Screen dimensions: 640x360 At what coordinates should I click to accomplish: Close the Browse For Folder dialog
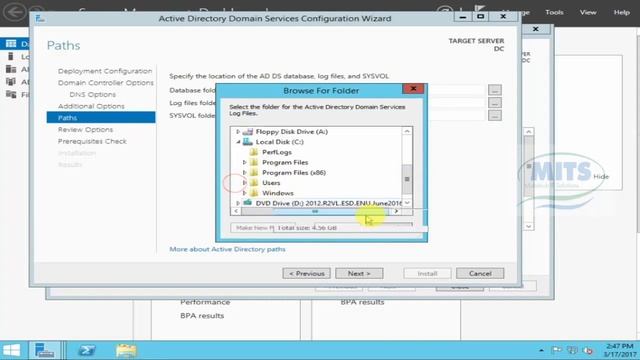coord(413,89)
